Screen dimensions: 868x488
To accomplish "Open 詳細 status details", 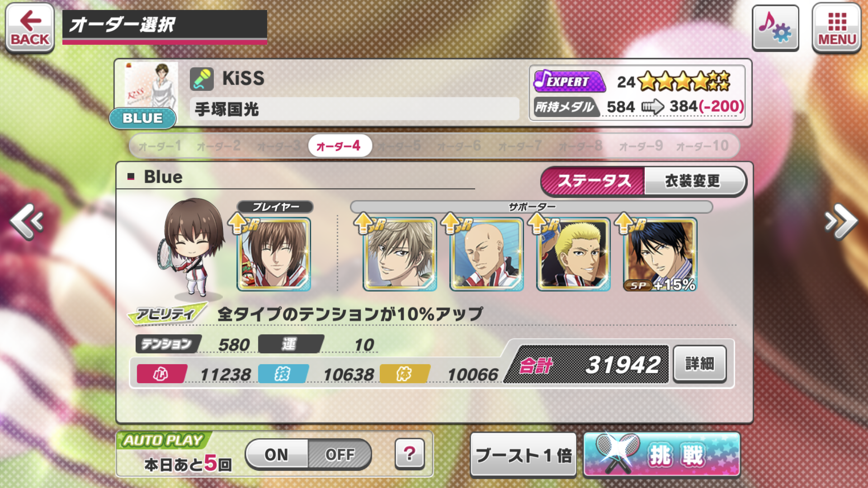I will click(x=699, y=364).
